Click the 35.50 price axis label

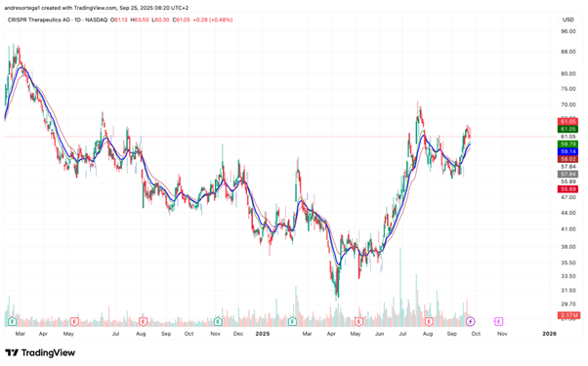(568, 263)
